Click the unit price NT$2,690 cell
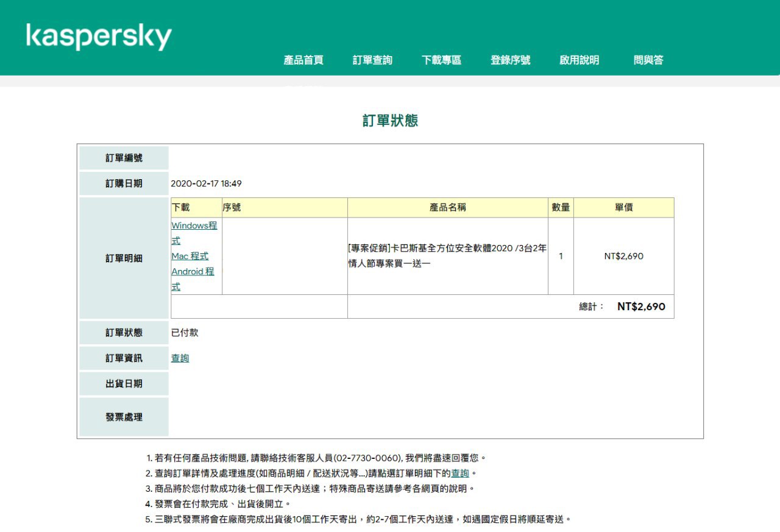Viewport: 780px width, 532px height. click(624, 257)
